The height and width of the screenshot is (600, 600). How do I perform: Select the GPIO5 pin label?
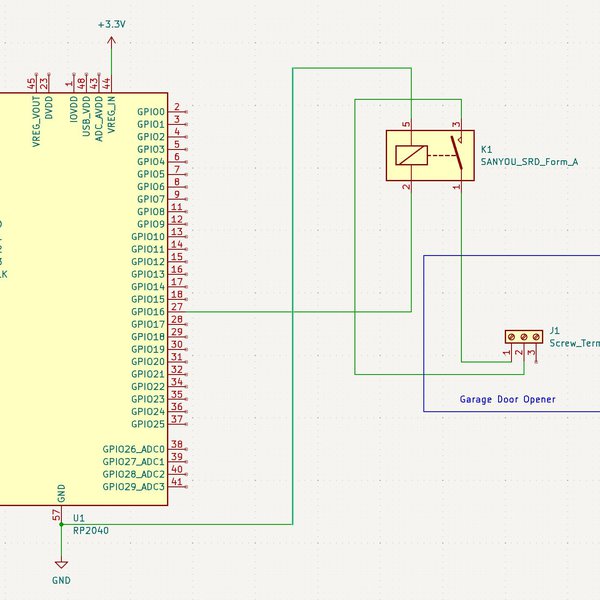click(x=151, y=174)
